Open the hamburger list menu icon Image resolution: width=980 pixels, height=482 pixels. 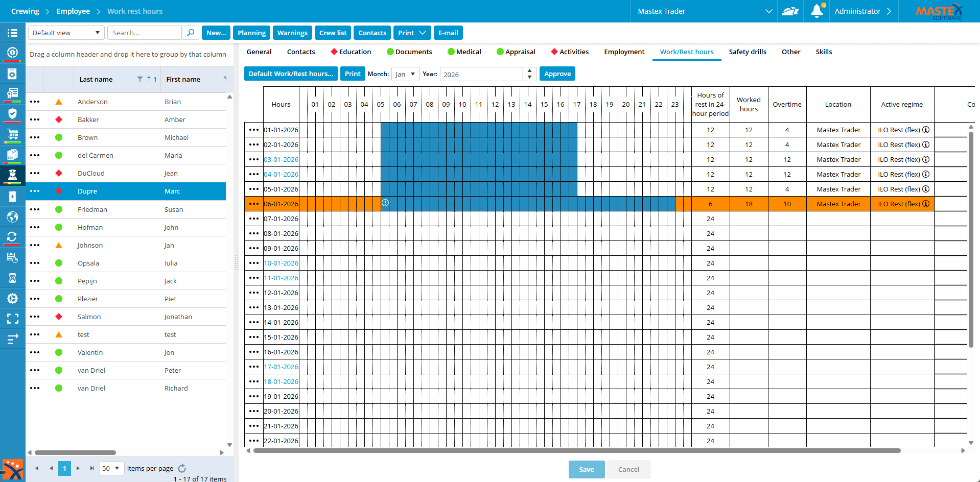[12, 33]
